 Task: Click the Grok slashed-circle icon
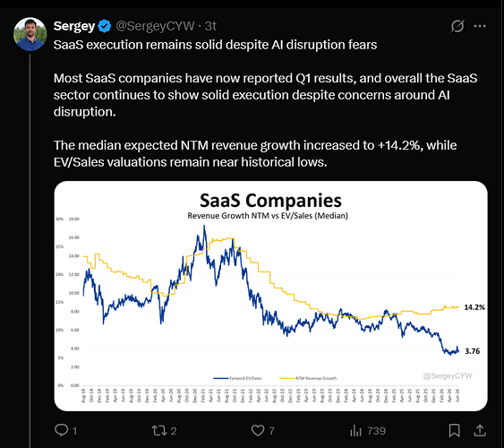pos(457,26)
